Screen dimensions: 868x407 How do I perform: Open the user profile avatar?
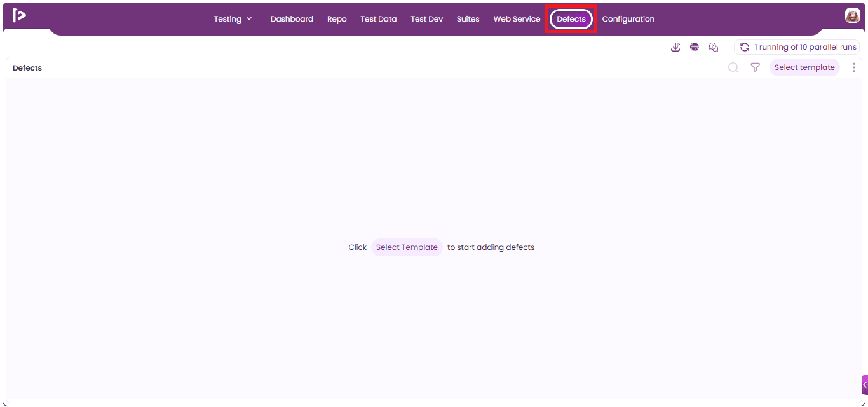pos(852,15)
